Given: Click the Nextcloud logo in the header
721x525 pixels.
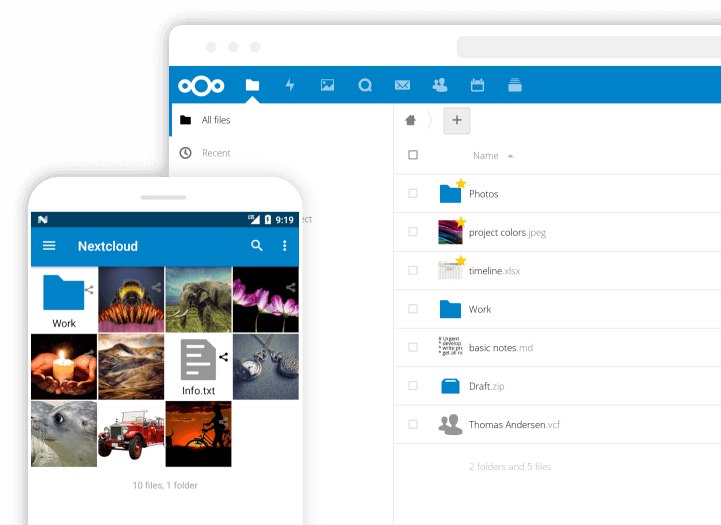Looking at the screenshot, I should [x=201, y=86].
